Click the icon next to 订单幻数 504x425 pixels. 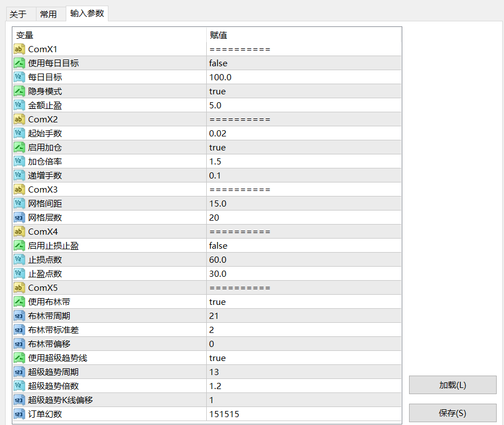point(19,414)
